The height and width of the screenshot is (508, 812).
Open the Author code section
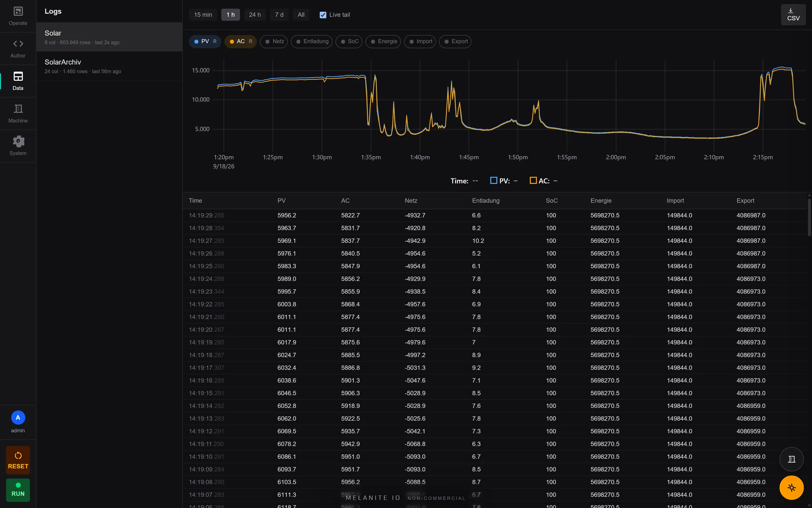pos(18,49)
